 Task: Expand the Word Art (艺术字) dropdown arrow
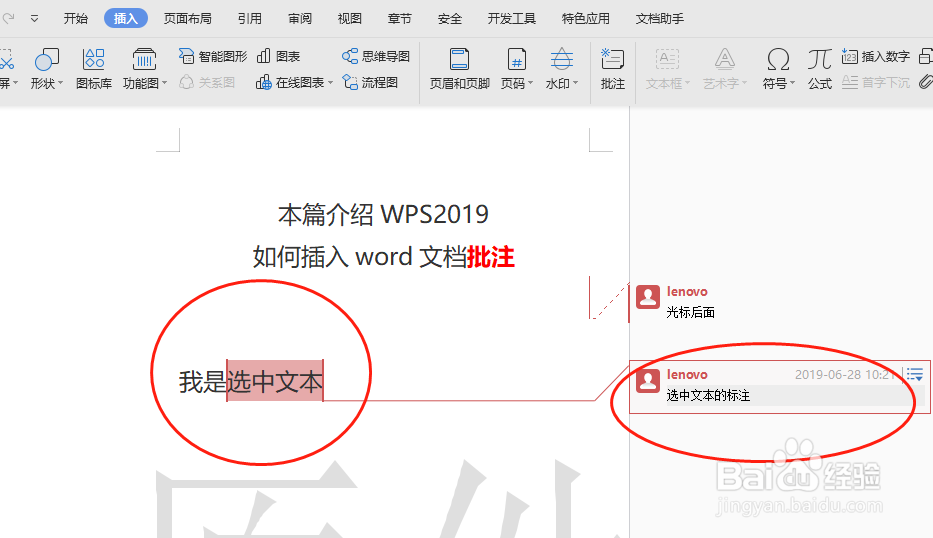pos(744,83)
